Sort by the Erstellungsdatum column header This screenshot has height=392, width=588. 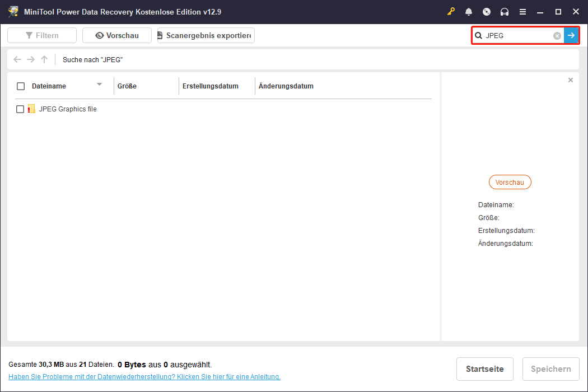point(211,86)
